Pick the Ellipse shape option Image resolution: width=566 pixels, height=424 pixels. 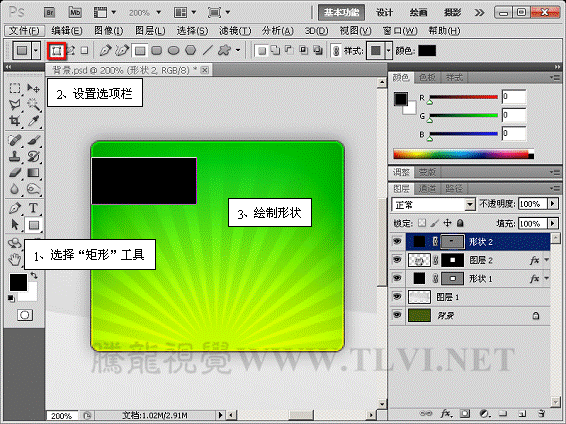click(174, 51)
